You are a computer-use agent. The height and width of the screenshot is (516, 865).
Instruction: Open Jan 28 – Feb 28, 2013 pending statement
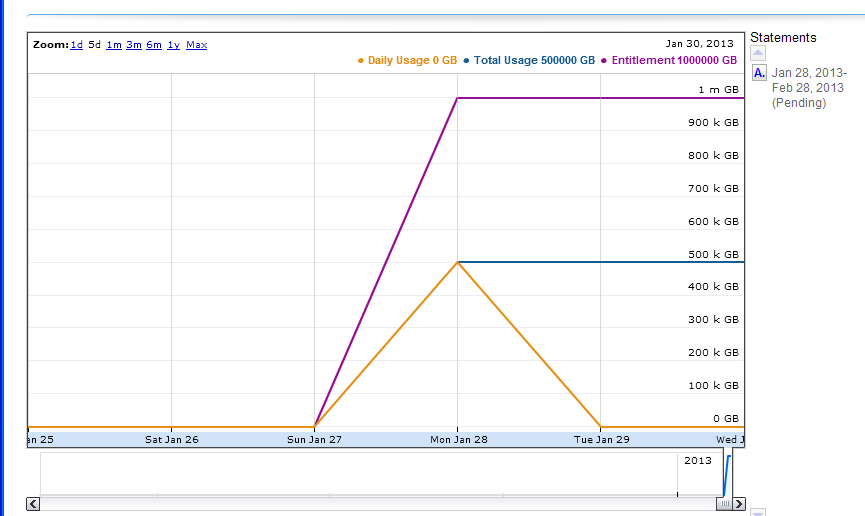click(808, 88)
